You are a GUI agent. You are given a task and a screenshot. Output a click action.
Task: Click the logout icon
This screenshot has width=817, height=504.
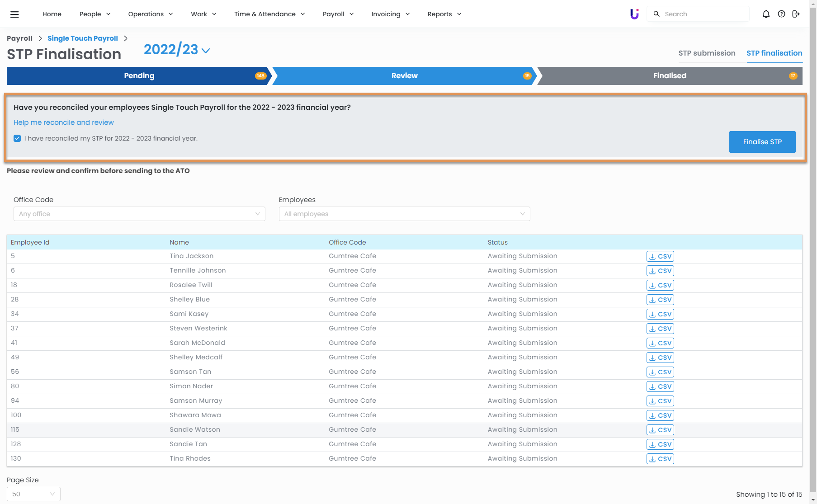[796, 14]
